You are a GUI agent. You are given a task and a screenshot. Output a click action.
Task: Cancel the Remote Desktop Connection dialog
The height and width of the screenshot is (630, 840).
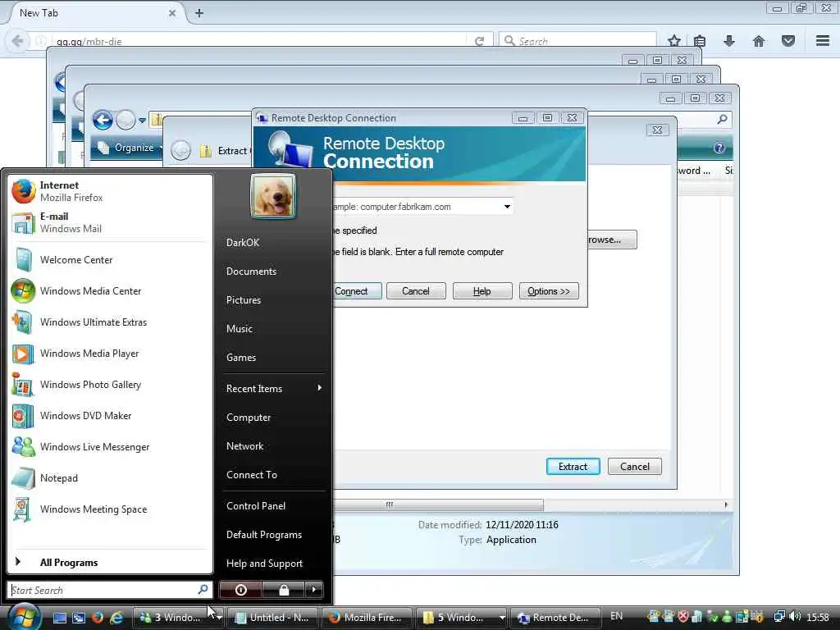click(416, 291)
